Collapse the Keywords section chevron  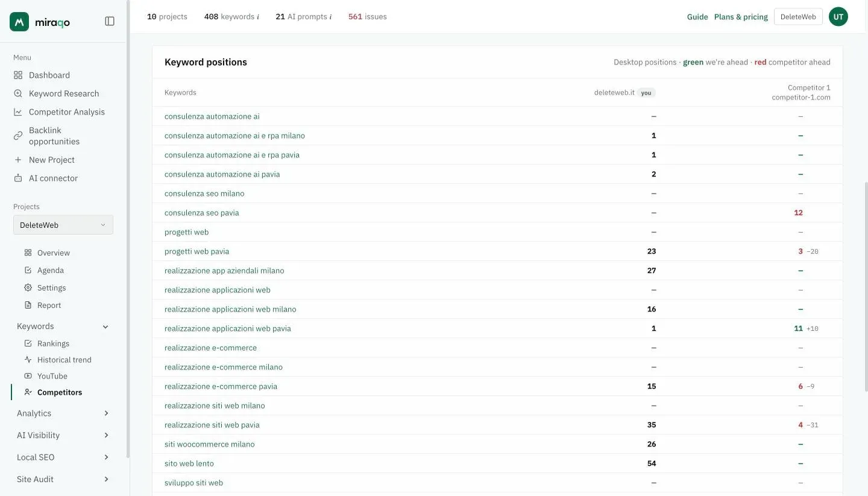tap(105, 327)
